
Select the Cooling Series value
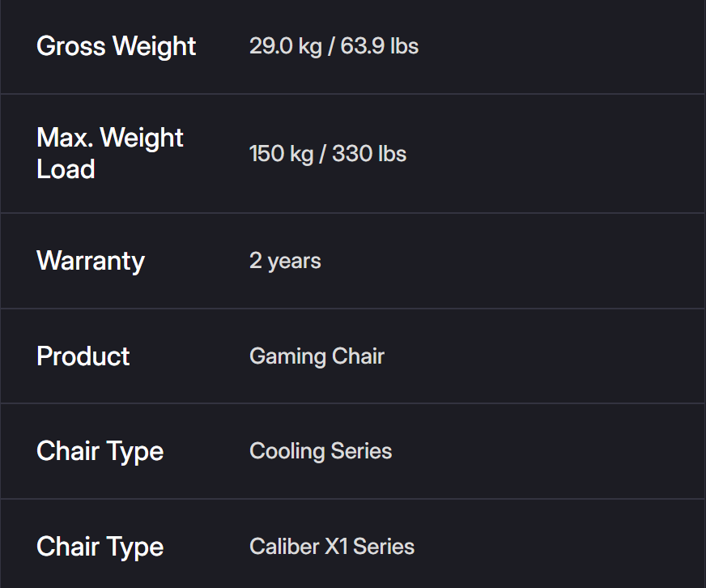pos(321,451)
